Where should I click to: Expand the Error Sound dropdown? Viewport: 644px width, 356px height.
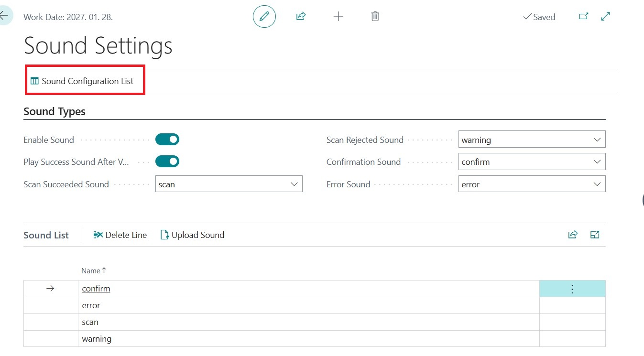pyautogui.click(x=532, y=184)
